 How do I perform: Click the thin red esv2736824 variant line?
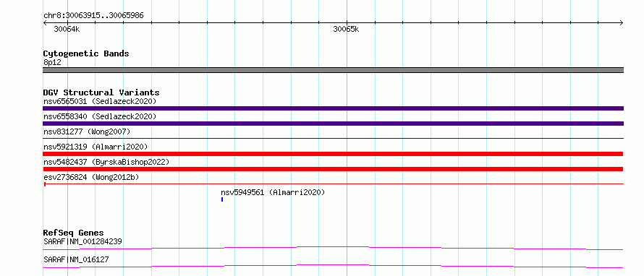[333, 184]
